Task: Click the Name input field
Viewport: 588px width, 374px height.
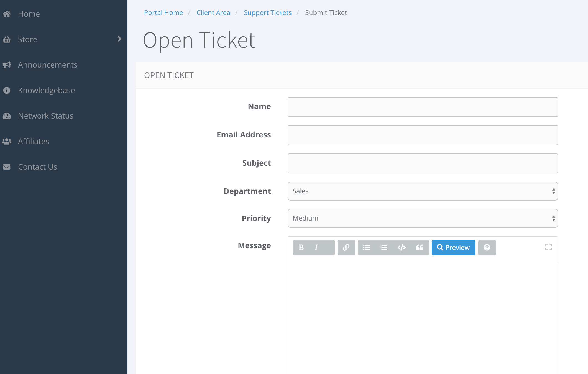Action: (422, 106)
